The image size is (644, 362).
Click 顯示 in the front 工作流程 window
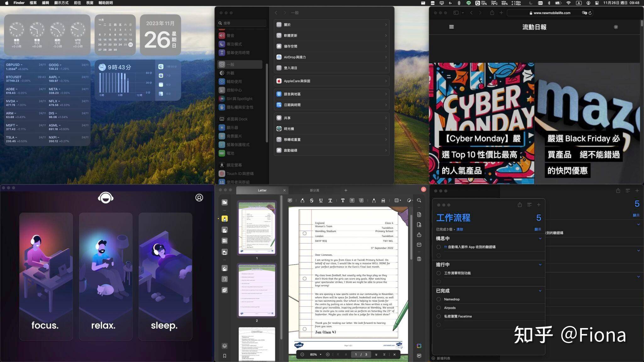point(538,229)
